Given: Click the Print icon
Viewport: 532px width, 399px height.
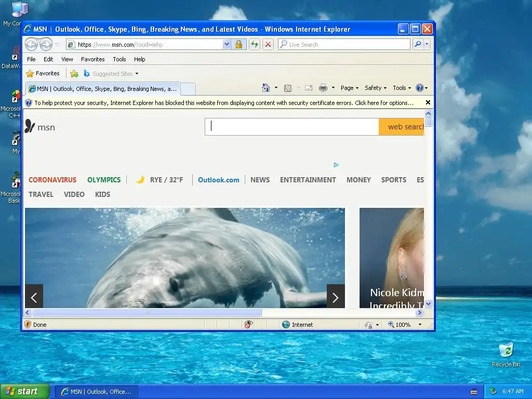Looking at the screenshot, I should 323,88.
